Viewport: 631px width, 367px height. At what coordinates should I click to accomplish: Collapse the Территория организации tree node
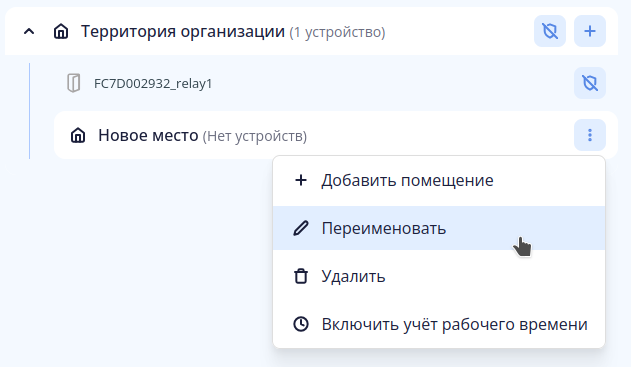[x=29, y=31]
